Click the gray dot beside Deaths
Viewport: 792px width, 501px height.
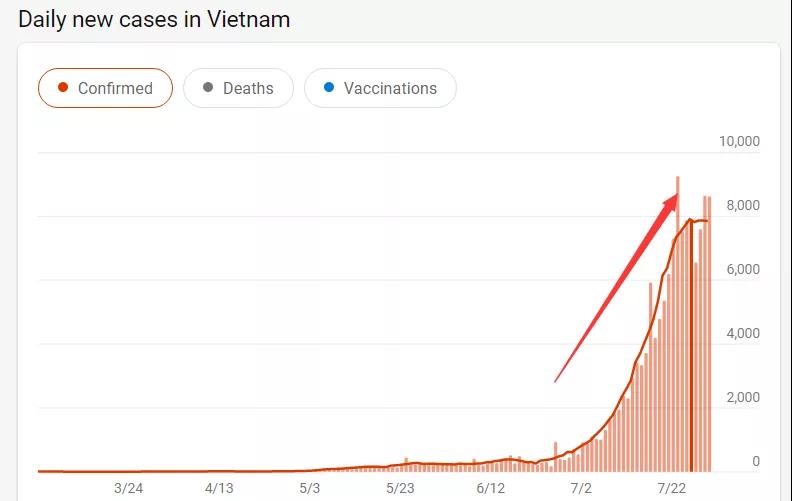pyautogui.click(x=208, y=87)
